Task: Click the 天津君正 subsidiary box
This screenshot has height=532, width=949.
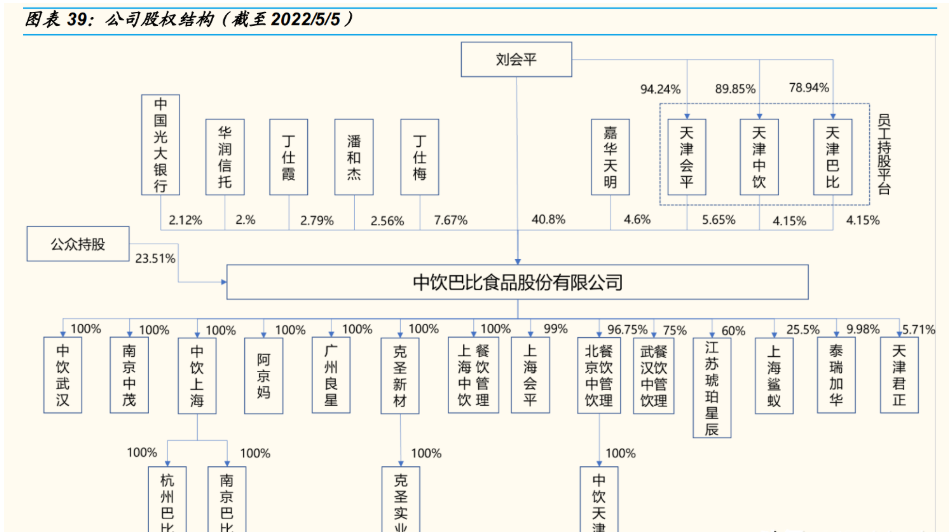Action: pyautogui.click(x=899, y=375)
